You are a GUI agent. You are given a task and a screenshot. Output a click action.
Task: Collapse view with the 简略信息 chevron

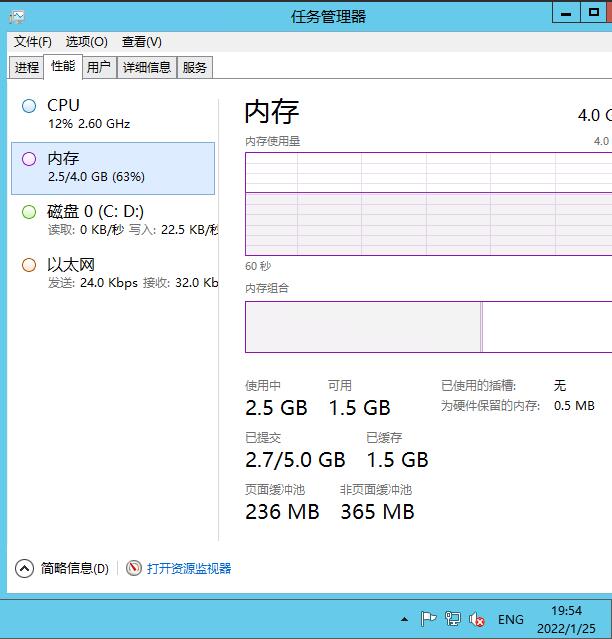point(25,568)
